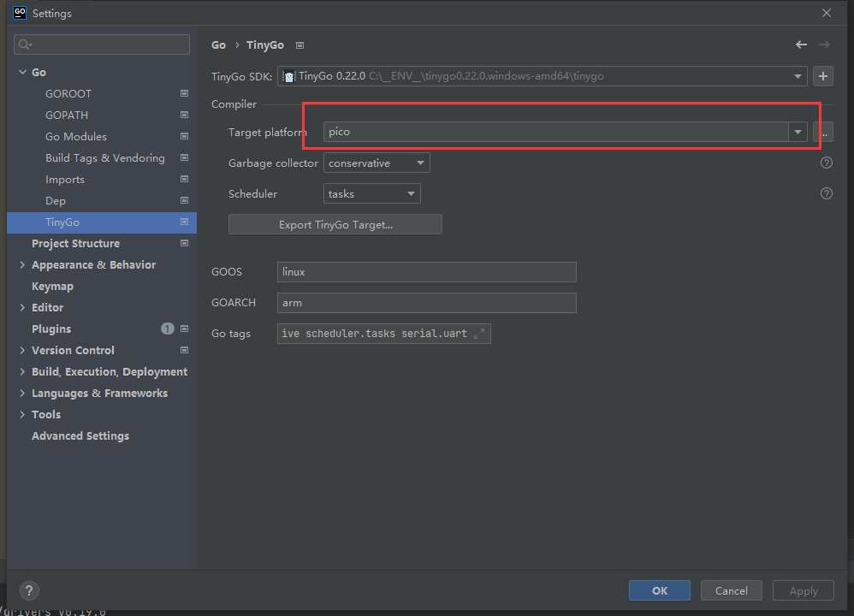Open the Scheduler tasks dropdown
Image resolution: width=854 pixels, height=616 pixels.
click(411, 193)
